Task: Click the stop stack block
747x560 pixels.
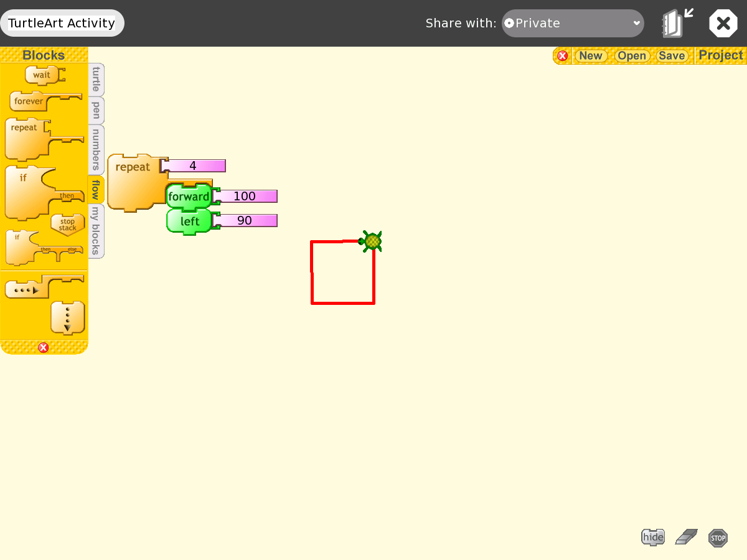Action: coord(67,225)
